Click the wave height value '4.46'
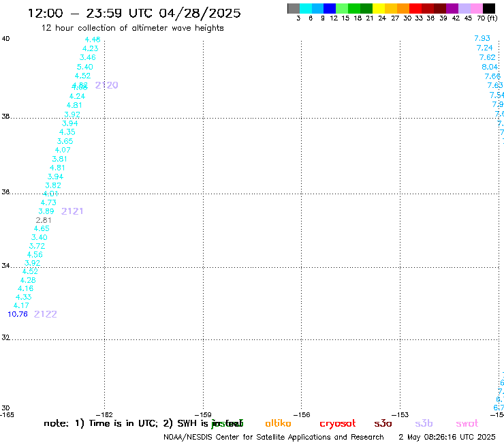 click(93, 40)
